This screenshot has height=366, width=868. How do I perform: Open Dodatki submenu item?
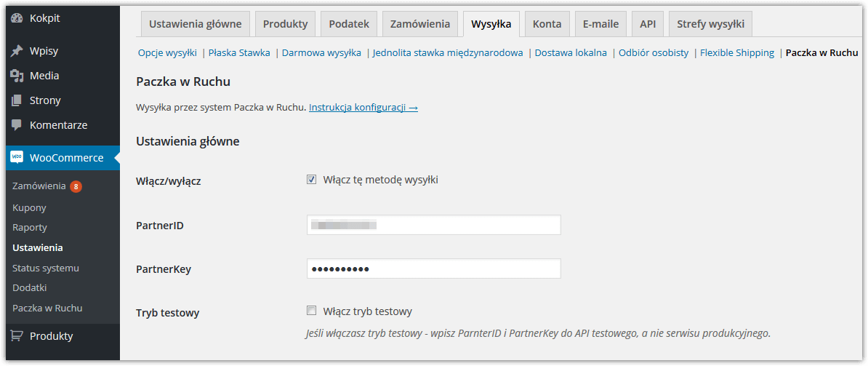[29, 288]
